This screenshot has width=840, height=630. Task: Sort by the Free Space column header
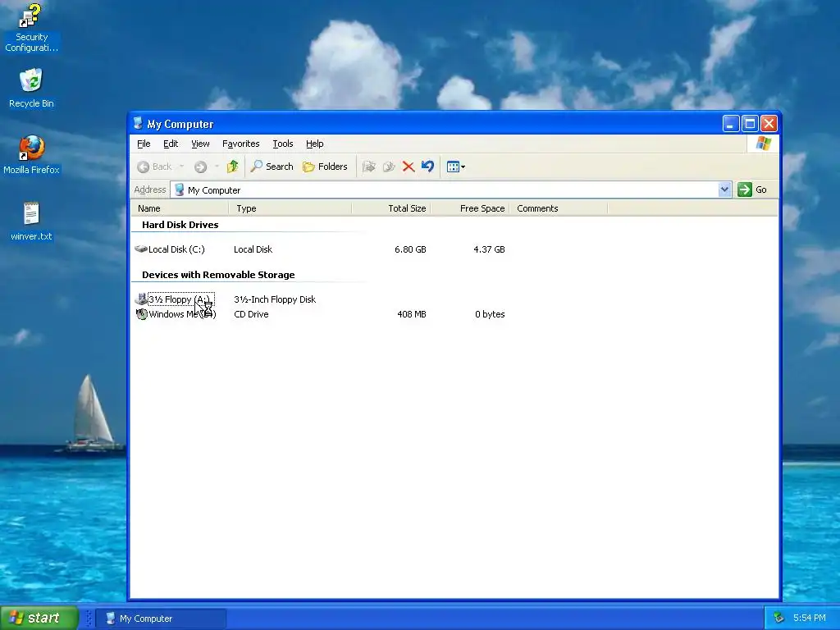click(x=470, y=208)
